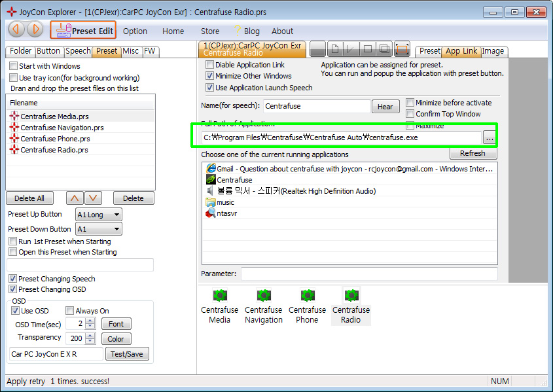Toggle Preset Changing Speech checkbox

point(12,279)
